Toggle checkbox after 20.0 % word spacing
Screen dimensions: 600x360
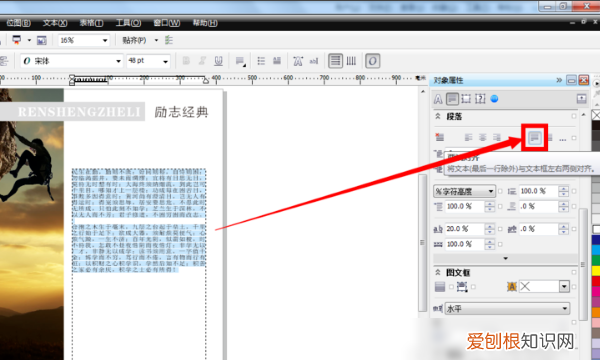[500, 229]
